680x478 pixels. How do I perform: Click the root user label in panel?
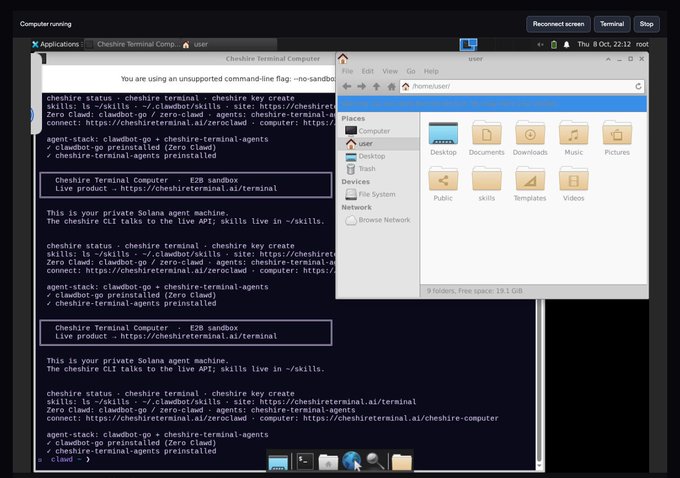pos(642,44)
